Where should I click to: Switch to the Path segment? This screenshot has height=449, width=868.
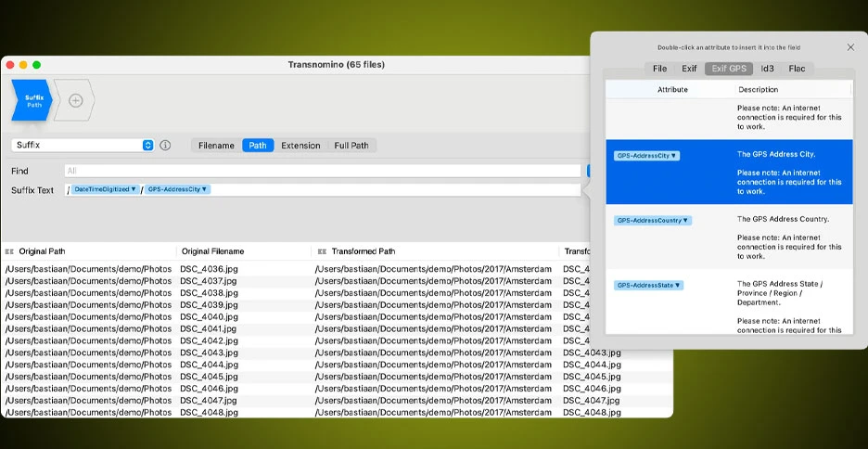[x=258, y=146]
